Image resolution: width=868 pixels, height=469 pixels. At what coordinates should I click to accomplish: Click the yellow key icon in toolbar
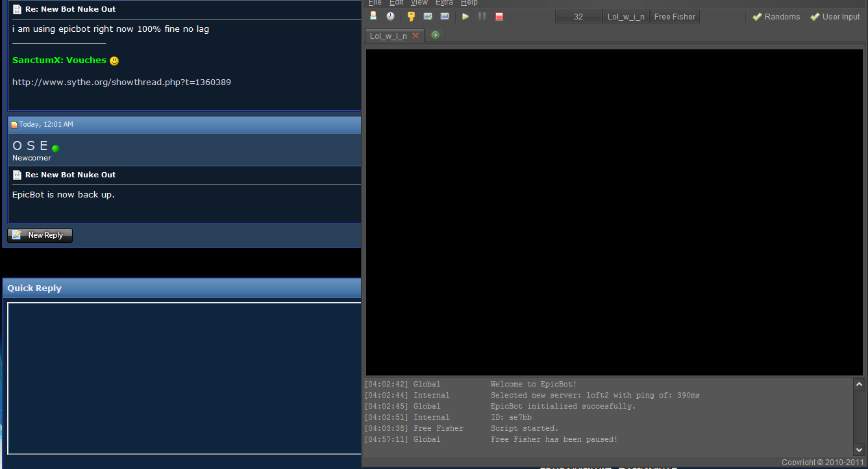pyautogui.click(x=411, y=16)
